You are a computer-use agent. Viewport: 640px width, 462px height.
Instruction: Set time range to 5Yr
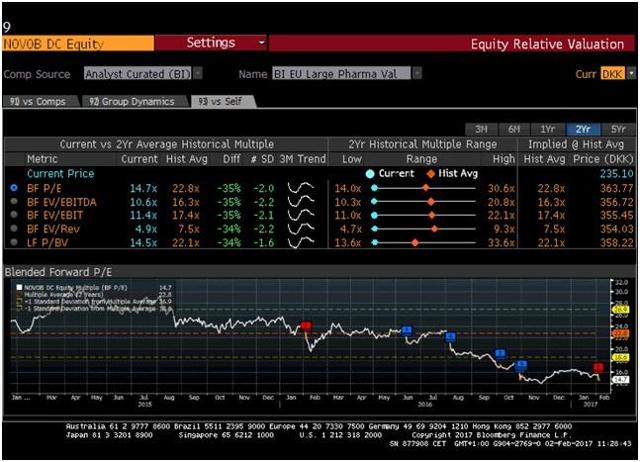click(x=618, y=129)
